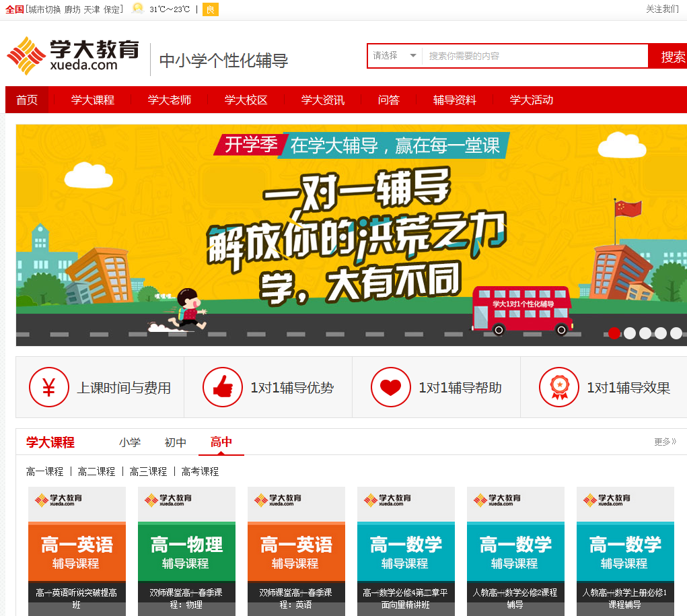The image size is (687, 616).
Task: Switch to the 小学 course tab
Action: point(130,442)
